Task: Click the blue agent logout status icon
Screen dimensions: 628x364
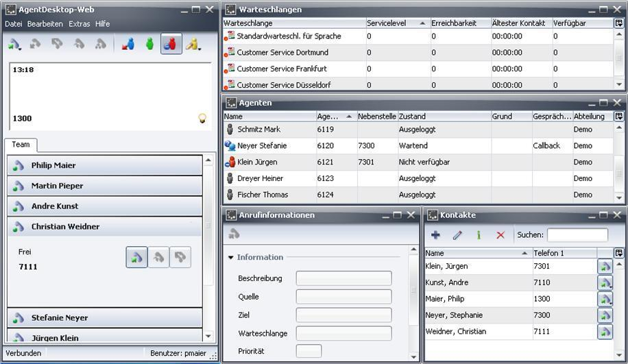Action: click(128, 44)
